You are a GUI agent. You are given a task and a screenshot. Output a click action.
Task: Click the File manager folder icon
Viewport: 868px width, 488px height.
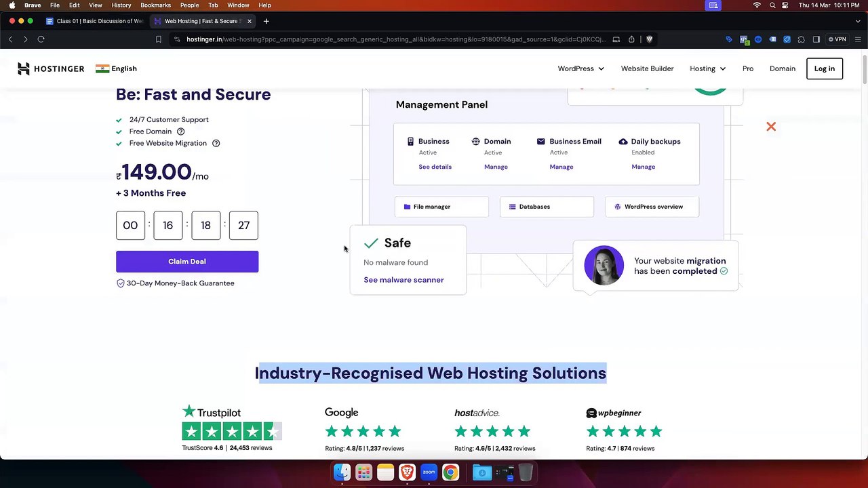click(407, 207)
